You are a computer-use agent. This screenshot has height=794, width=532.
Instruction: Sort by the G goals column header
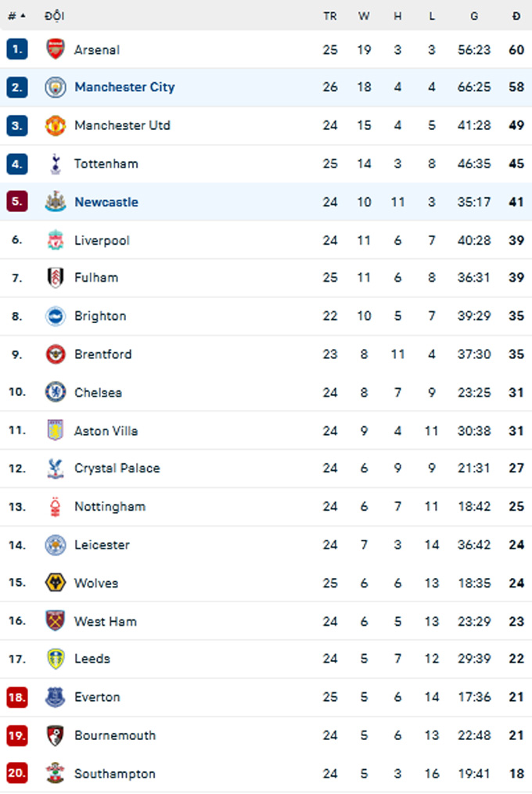tap(474, 16)
